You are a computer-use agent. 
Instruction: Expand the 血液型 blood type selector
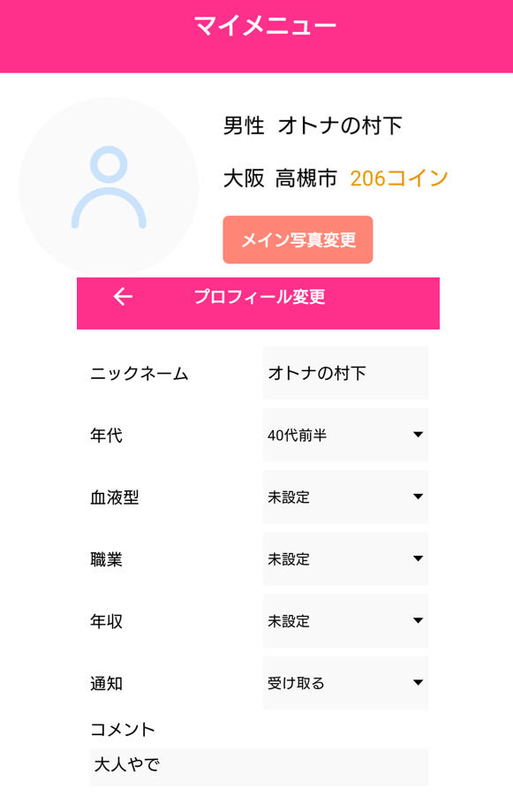tap(345, 497)
